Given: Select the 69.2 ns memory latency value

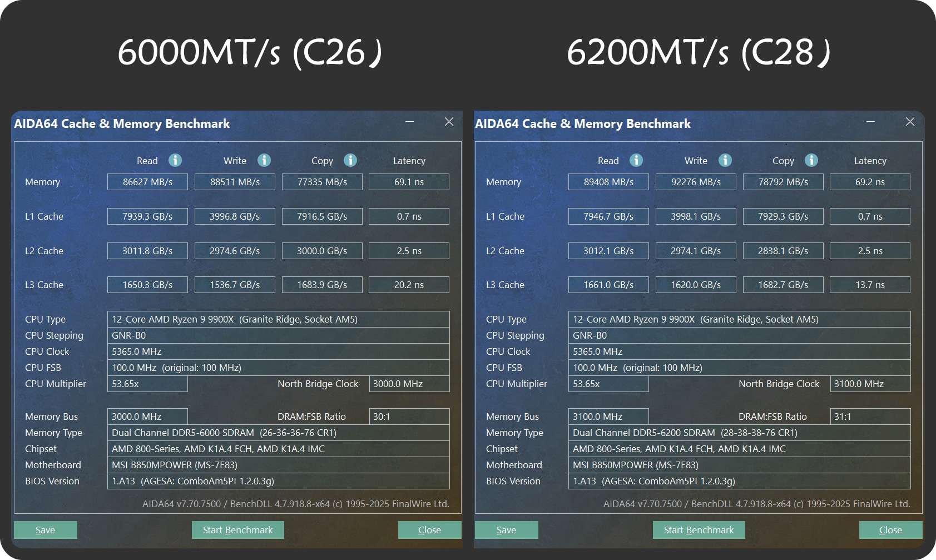Looking at the screenshot, I should pos(870,182).
